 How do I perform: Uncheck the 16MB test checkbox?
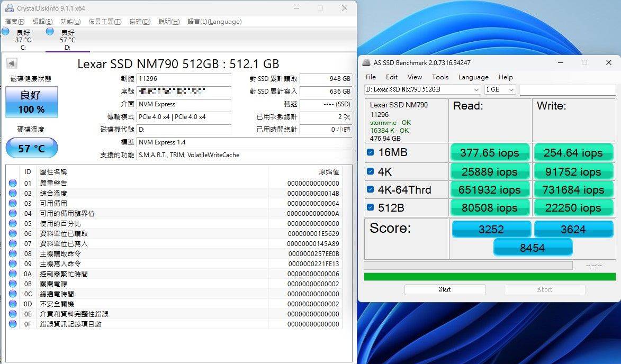pos(370,152)
